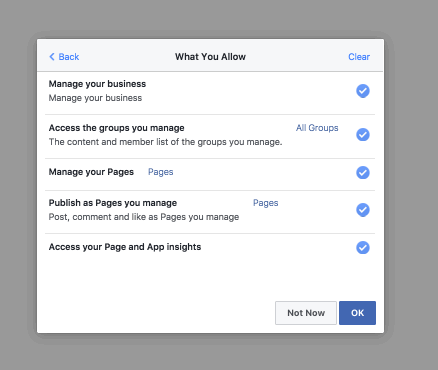
Task: Select the 'Publish as Pages you manage' heading
Action: [113, 203]
